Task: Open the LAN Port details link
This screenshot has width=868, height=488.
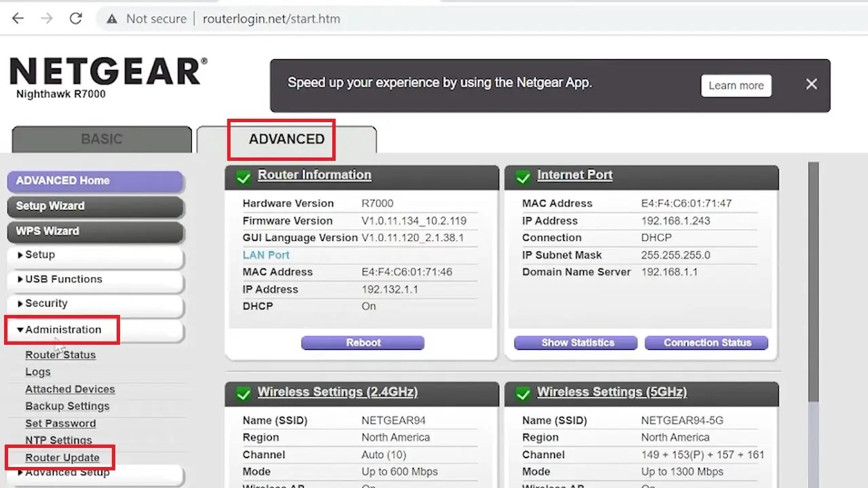Action: point(266,255)
